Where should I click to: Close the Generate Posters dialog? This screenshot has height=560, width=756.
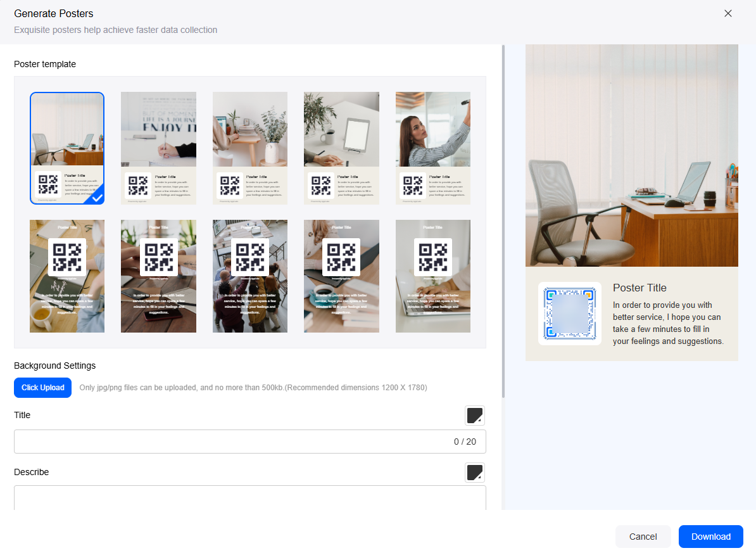pos(728,13)
